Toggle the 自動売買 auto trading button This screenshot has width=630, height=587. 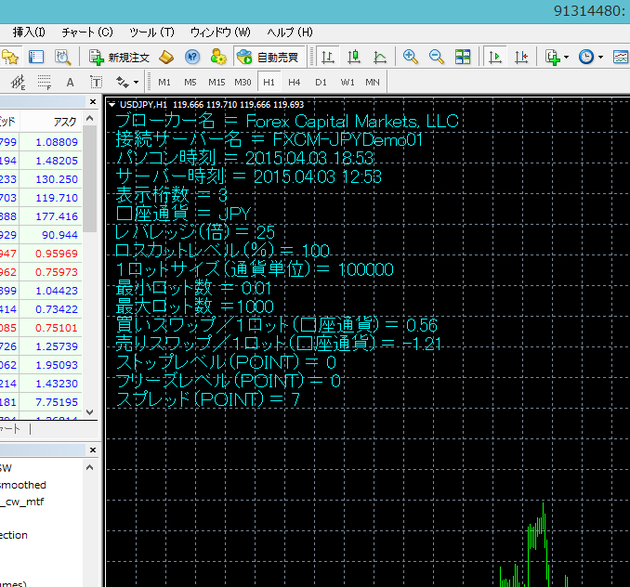270,57
